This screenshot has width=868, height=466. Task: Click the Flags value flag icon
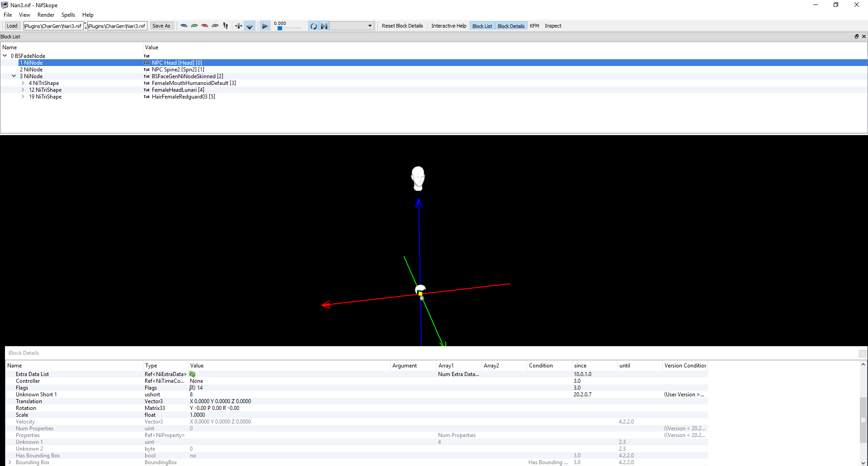[x=192, y=387]
